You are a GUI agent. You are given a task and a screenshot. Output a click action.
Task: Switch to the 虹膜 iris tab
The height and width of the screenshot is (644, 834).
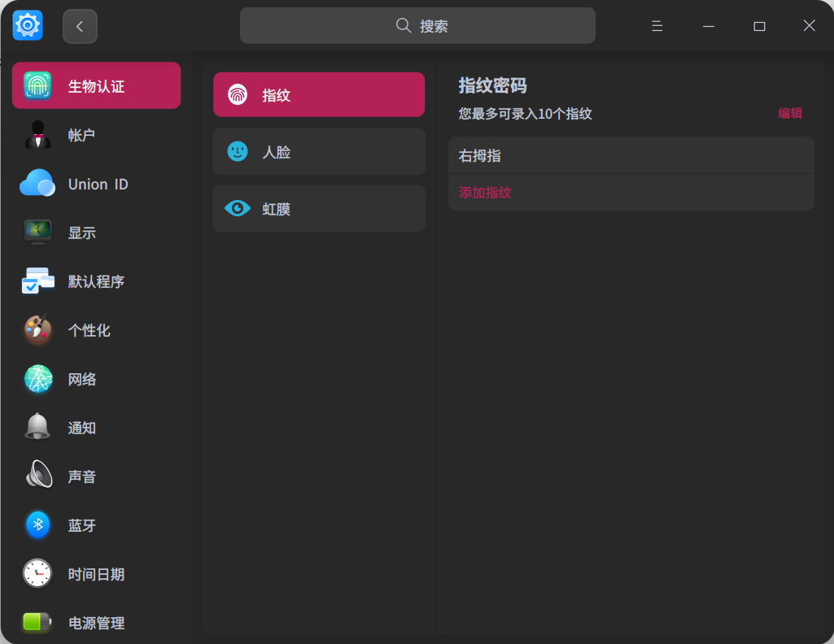coord(319,207)
